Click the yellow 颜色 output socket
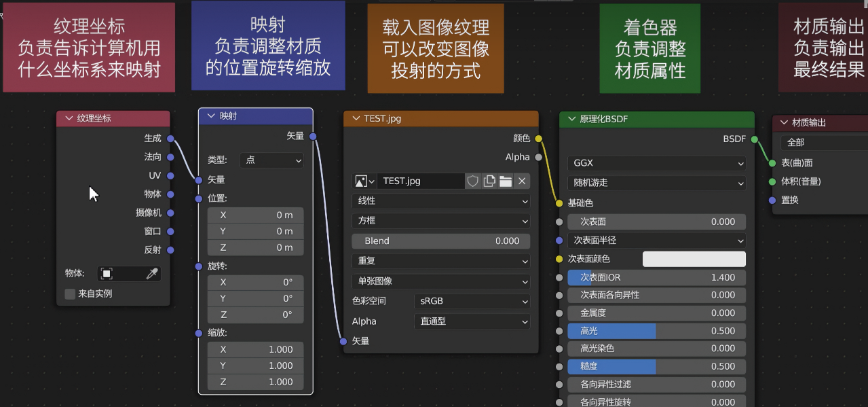Image resolution: width=868 pixels, height=407 pixels. 538,139
